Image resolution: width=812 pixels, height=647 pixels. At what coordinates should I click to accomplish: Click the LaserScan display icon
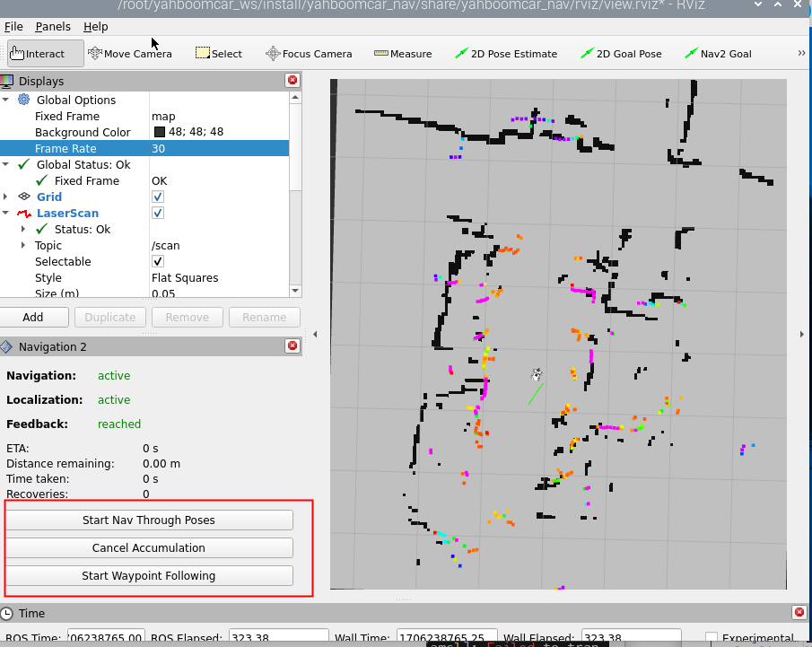[x=24, y=213]
